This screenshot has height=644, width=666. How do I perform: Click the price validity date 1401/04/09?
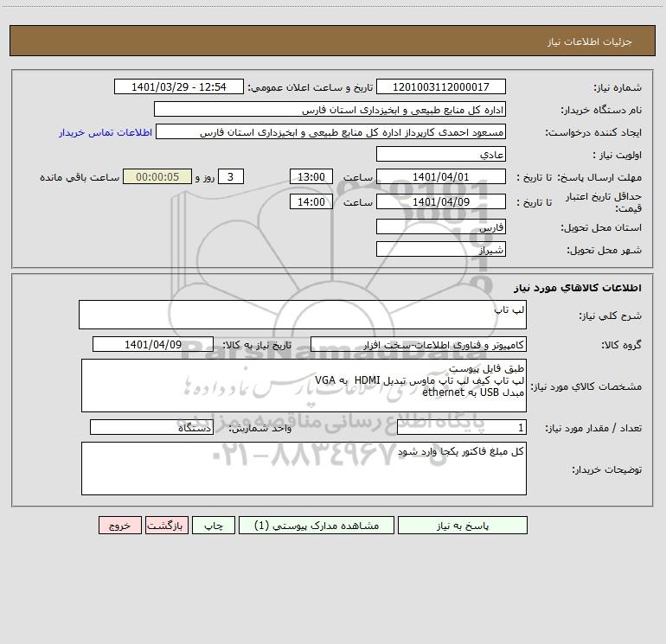click(x=441, y=201)
